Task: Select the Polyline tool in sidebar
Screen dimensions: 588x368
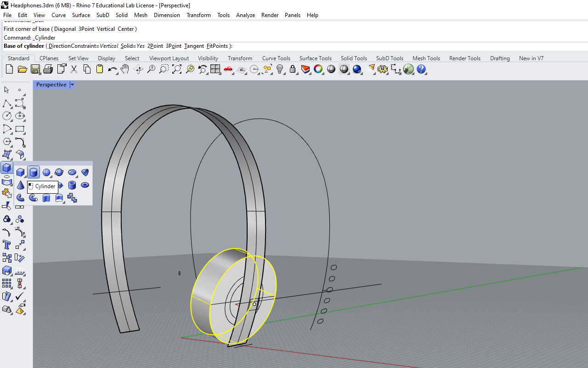Action: point(7,103)
